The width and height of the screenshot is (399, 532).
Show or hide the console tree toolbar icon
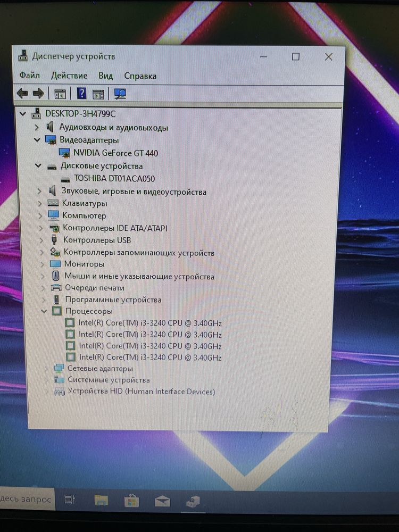pyautogui.click(x=60, y=94)
